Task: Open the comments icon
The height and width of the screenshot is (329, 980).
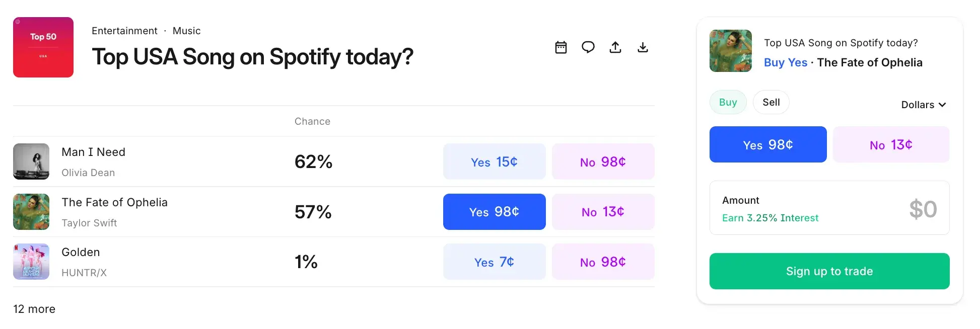Action: coord(588,47)
